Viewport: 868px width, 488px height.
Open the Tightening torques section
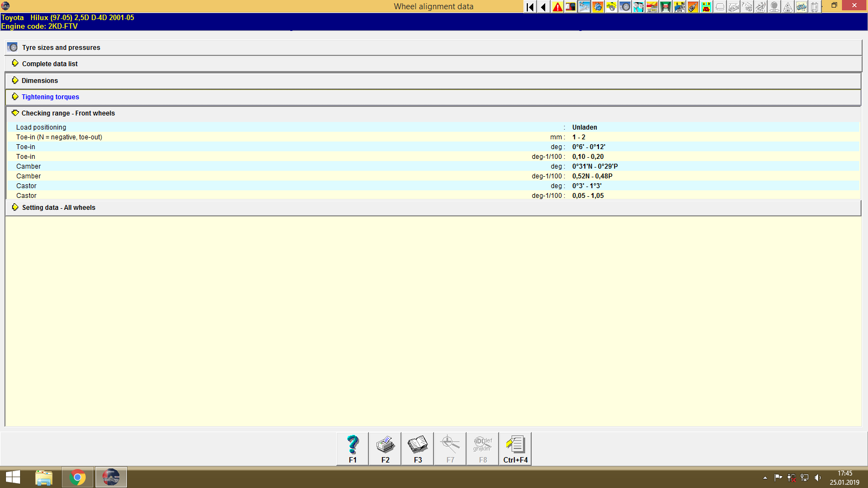click(x=50, y=97)
